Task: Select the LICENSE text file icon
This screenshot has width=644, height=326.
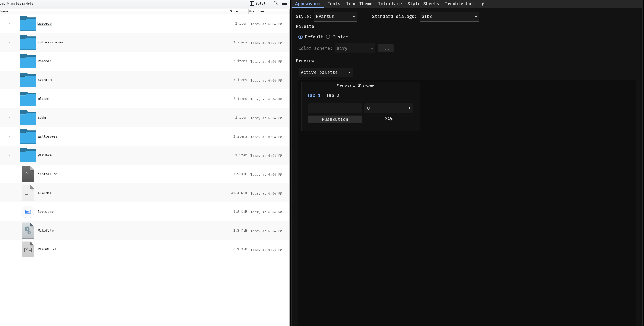Action: pos(28,193)
